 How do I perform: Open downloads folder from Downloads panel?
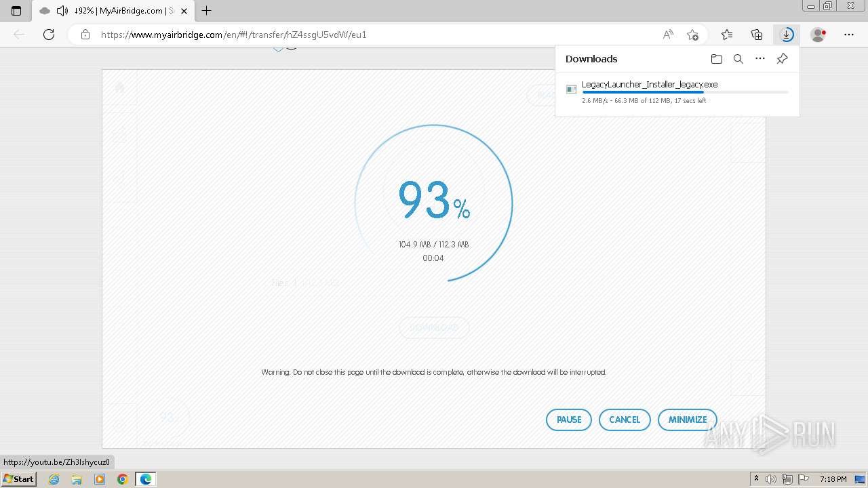click(717, 59)
